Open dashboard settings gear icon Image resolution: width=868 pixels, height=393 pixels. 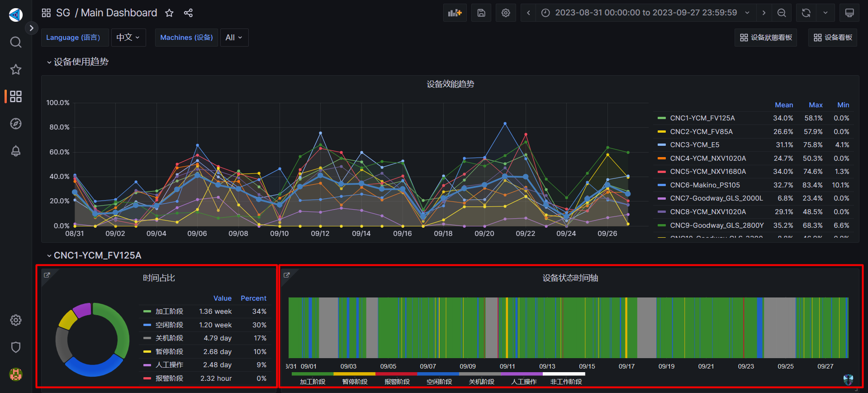[x=506, y=13]
